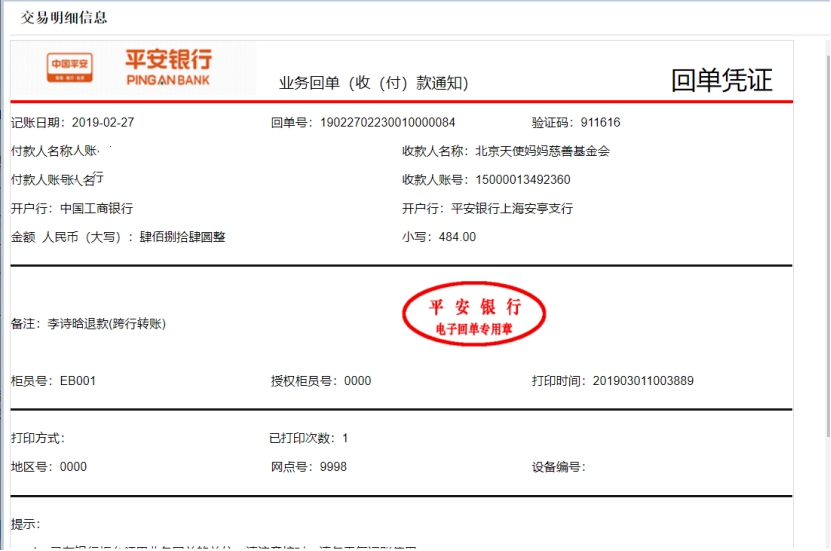Select the remark 李诗晗退款(跨行转账)
This screenshot has width=831, height=551.
coord(107,324)
